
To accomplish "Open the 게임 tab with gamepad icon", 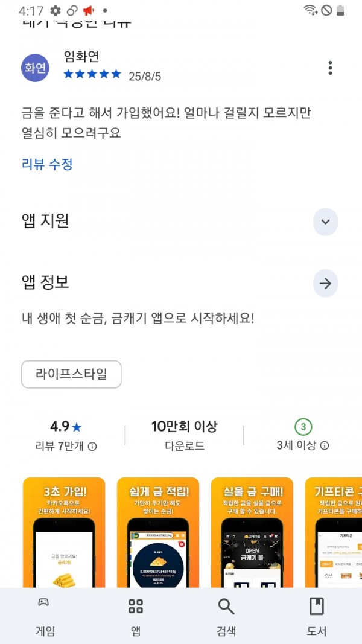I will (45, 616).
